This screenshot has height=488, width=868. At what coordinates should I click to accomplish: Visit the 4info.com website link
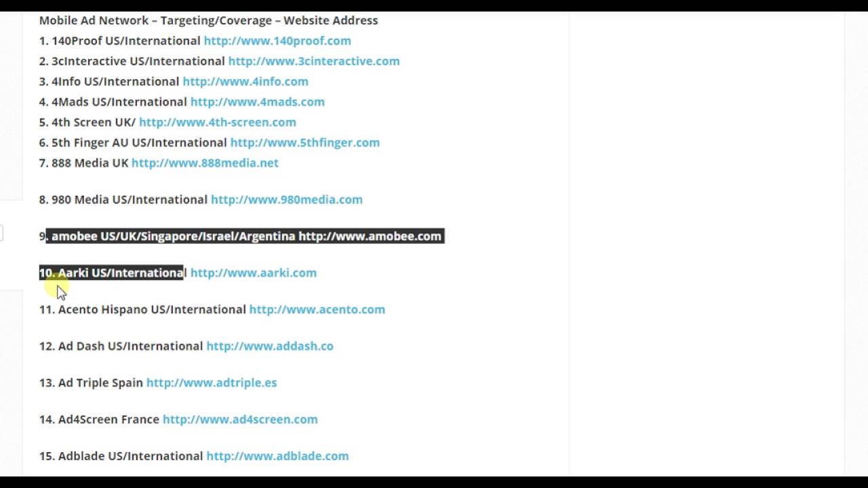click(245, 81)
